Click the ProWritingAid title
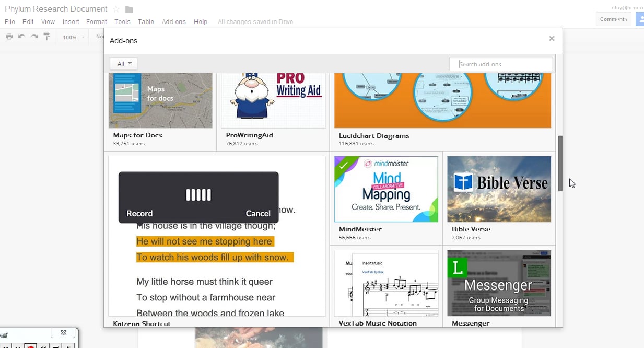644x348 pixels. [x=249, y=135]
